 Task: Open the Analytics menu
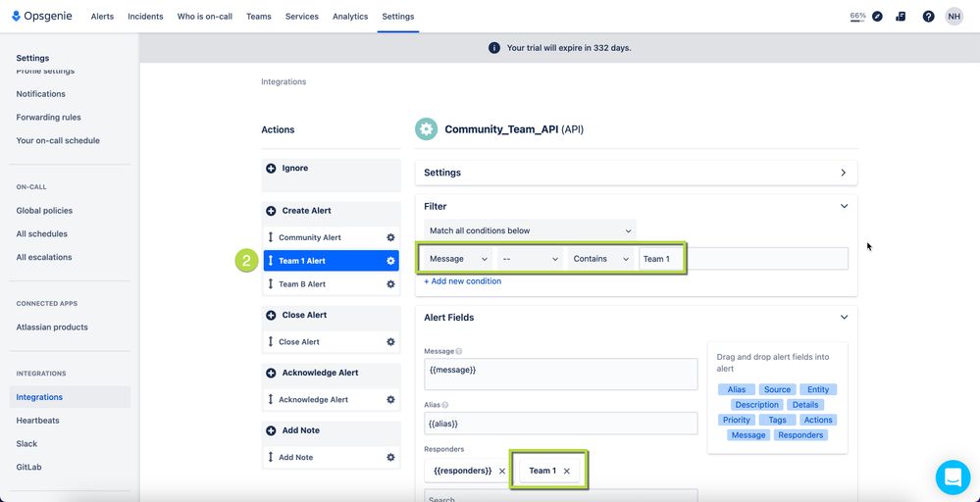tap(350, 17)
